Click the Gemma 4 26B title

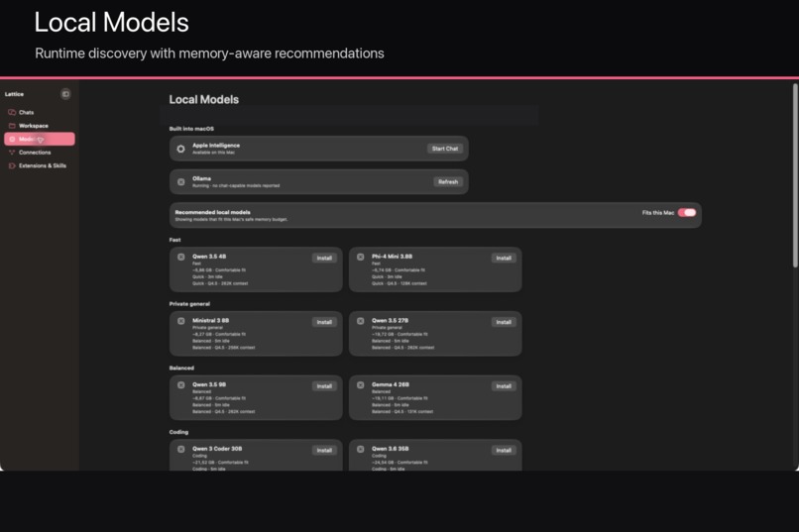click(x=391, y=384)
